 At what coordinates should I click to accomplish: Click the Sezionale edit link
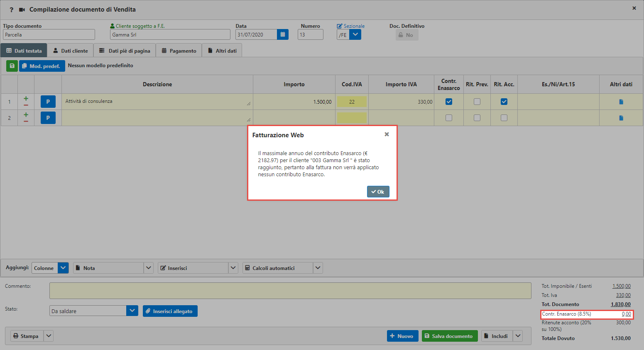pyautogui.click(x=351, y=26)
